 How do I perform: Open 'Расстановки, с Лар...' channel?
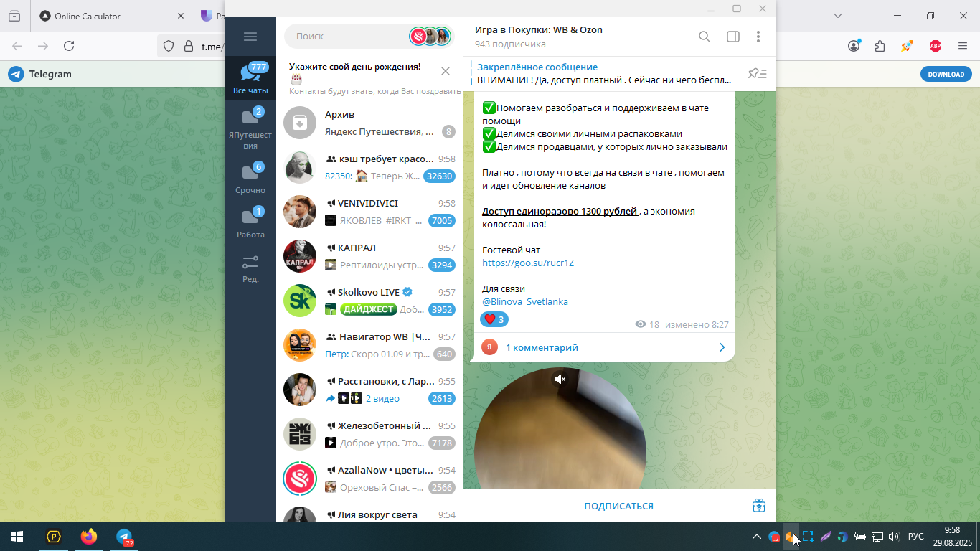coord(369,390)
